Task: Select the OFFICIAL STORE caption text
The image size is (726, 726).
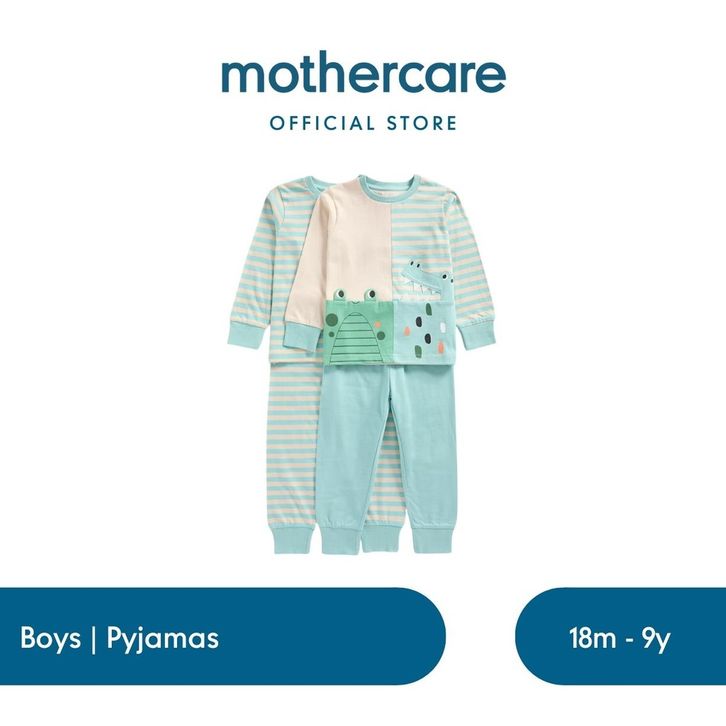Action: [363, 124]
